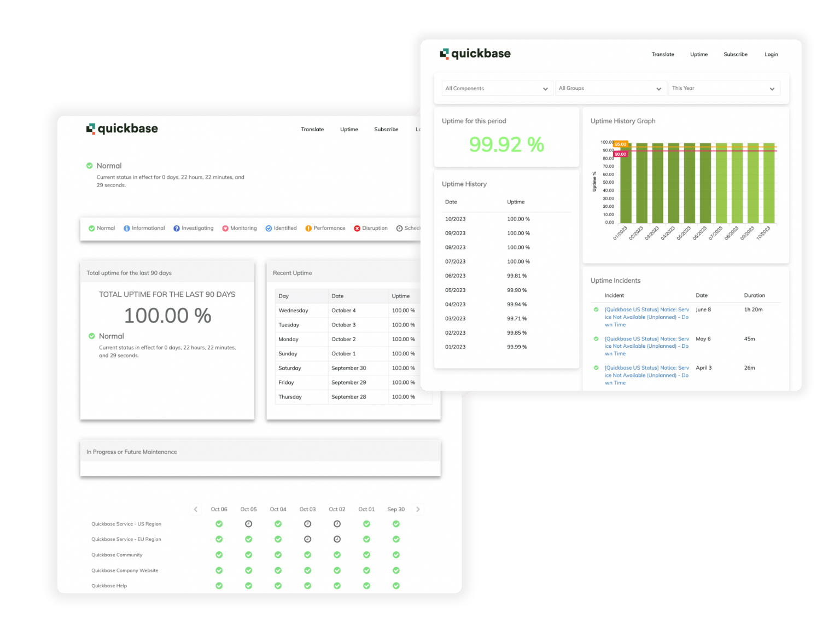Click the clock icon for EU Region on Oct 03

tap(307, 539)
